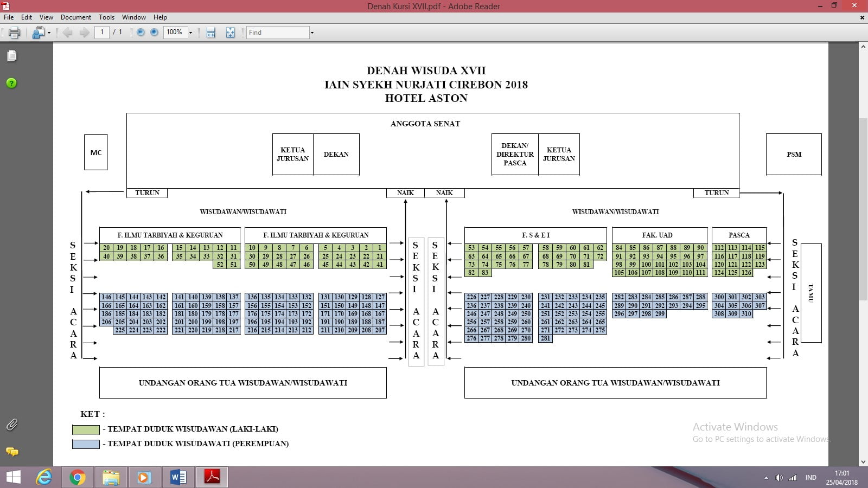Click the green help icon in sidebar
This screenshot has height=488, width=868.
11,83
